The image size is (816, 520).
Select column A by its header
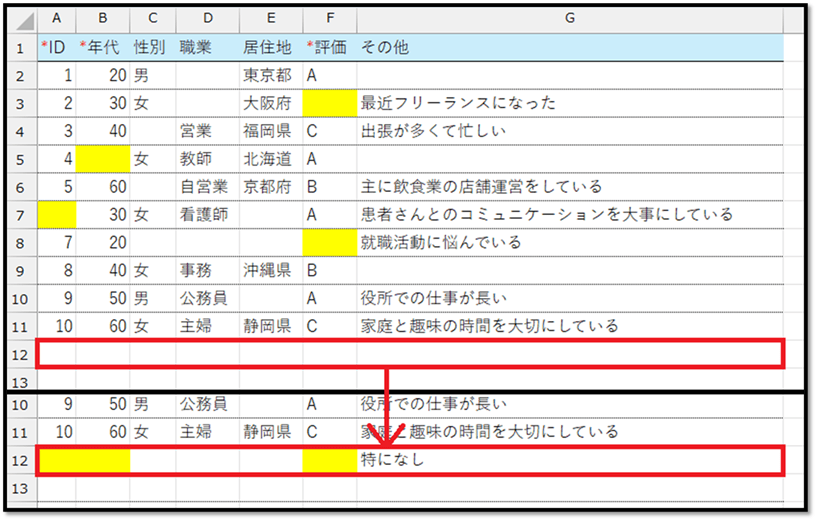pyautogui.click(x=56, y=19)
